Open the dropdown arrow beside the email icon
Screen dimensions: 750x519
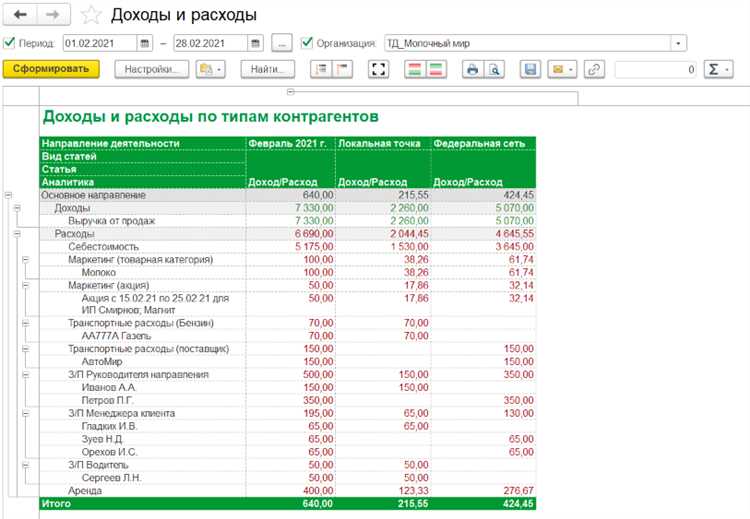(572, 70)
